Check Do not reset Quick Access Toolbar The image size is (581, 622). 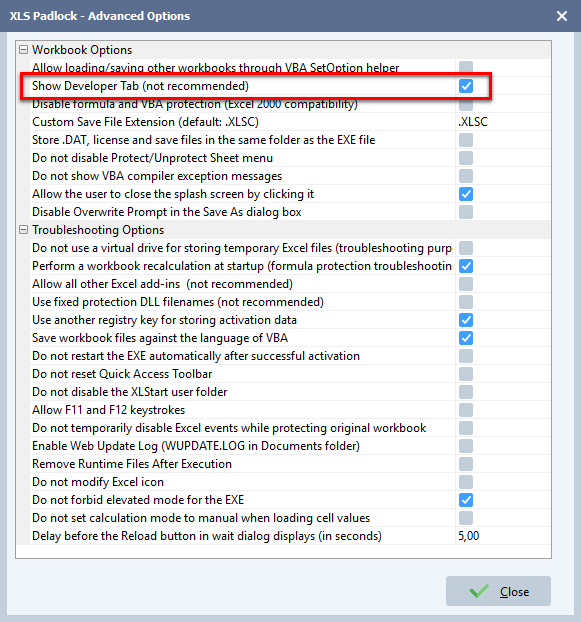pyautogui.click(x=466, y=374)
